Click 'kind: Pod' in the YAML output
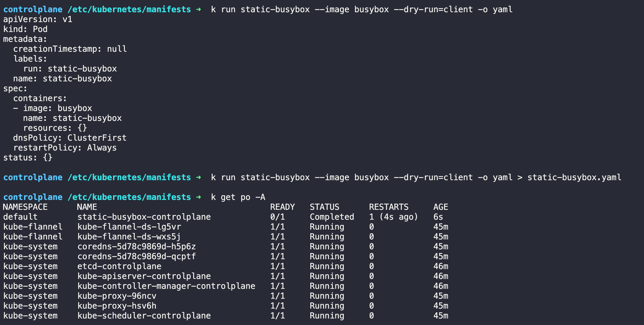Image resolution: width=644 pixels, height=325 pixels. pos(25,29)
